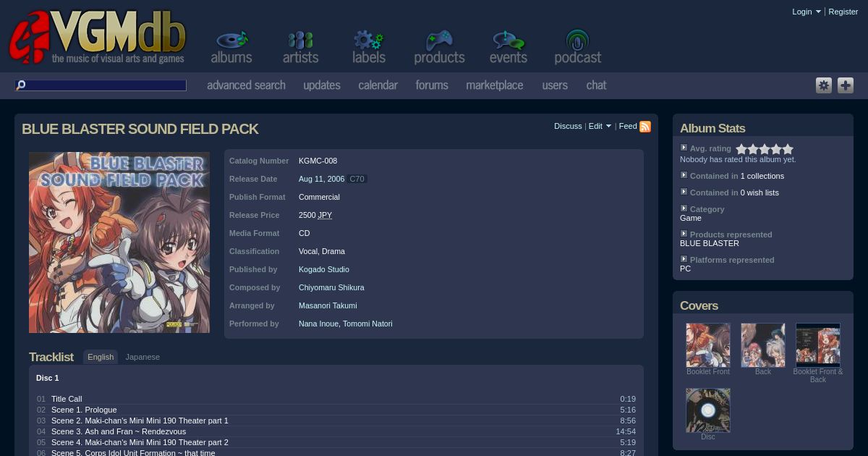The image size is (868, 456).
Task: Click the first rating star
Action: tap(741, 149)
